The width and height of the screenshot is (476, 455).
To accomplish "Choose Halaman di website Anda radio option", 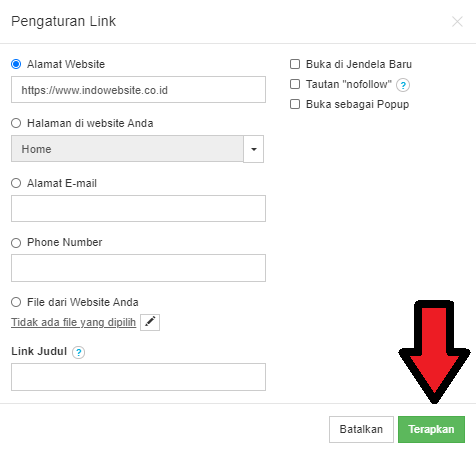I will click(x=16, y=123).
